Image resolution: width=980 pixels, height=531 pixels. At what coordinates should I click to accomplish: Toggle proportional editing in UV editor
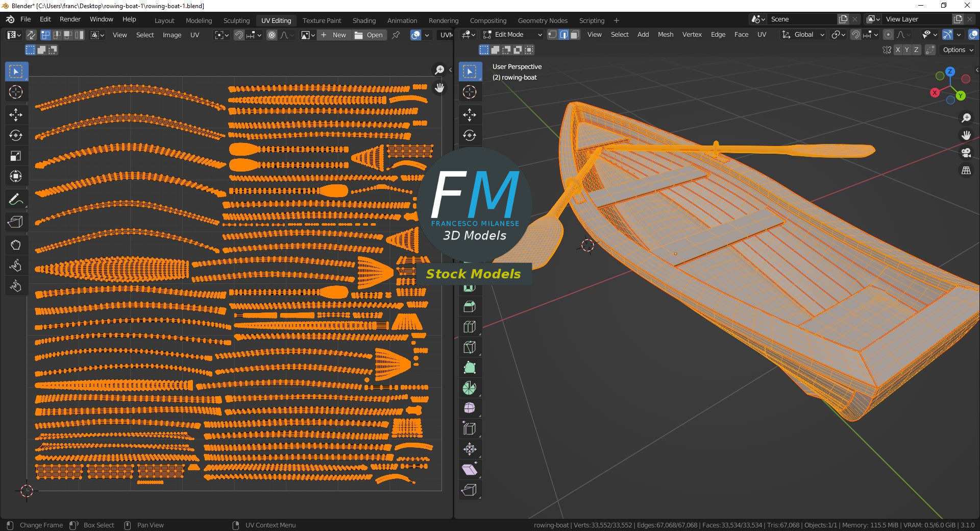click(272, 35)
